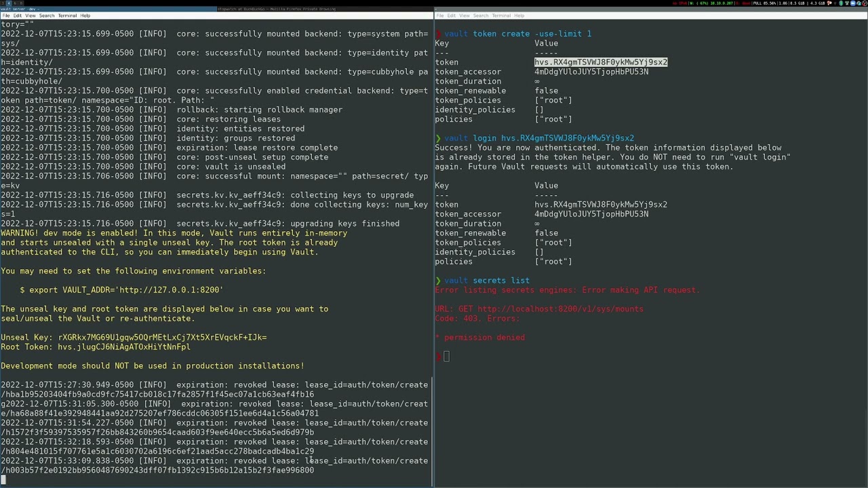Open the Edit menu in the left terminal

coord(18,16)
